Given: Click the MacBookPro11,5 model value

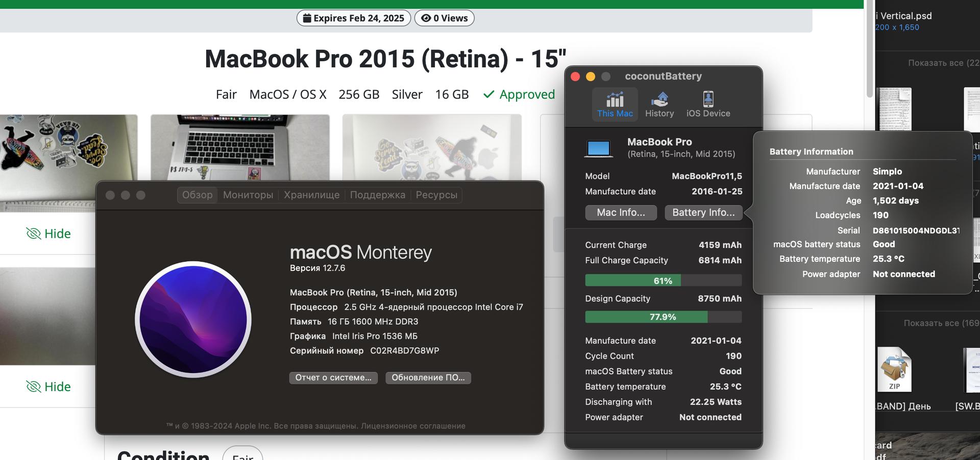Looking at the screenshot, I should click(x=707, y=176).
